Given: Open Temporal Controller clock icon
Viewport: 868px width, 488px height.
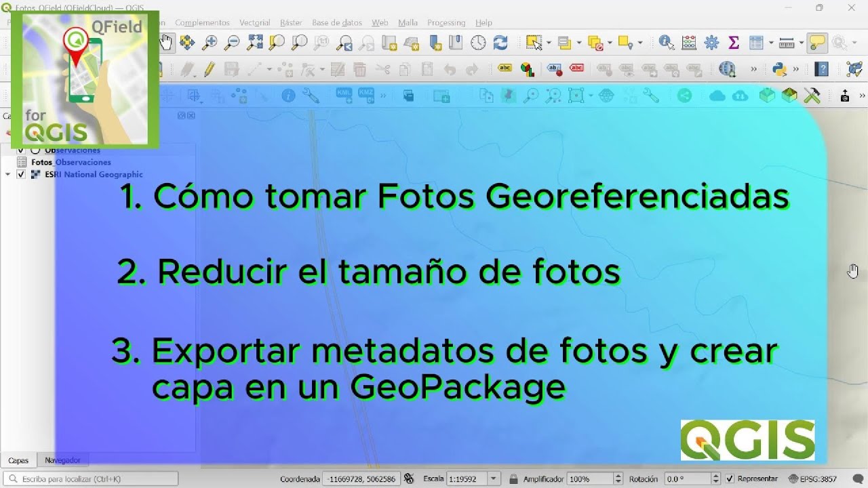Looking at the screenshot, I should click(x=478, y=43).
